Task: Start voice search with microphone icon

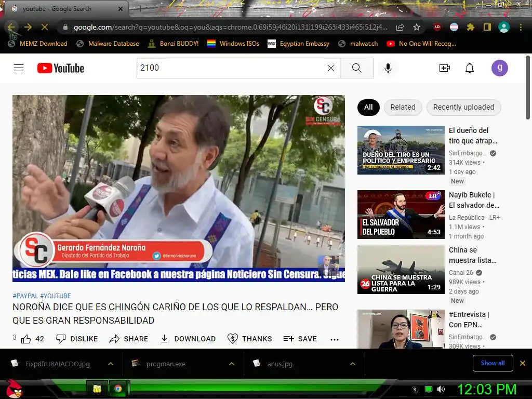Action: pyautogui.click(x=388, y=68)
